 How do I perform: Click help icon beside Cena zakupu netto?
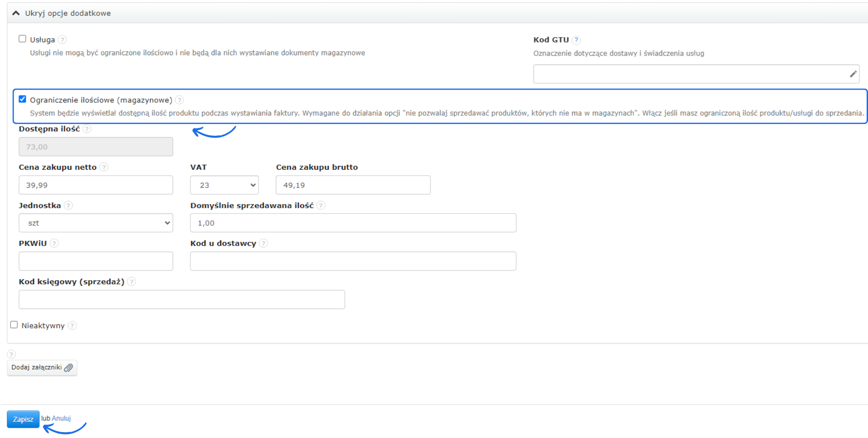(x=104, y=167)
